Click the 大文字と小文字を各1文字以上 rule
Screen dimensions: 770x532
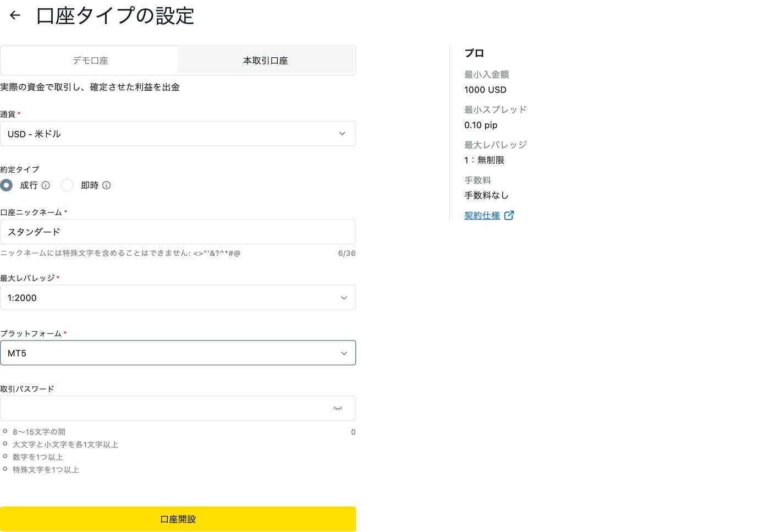click(65, 445)
